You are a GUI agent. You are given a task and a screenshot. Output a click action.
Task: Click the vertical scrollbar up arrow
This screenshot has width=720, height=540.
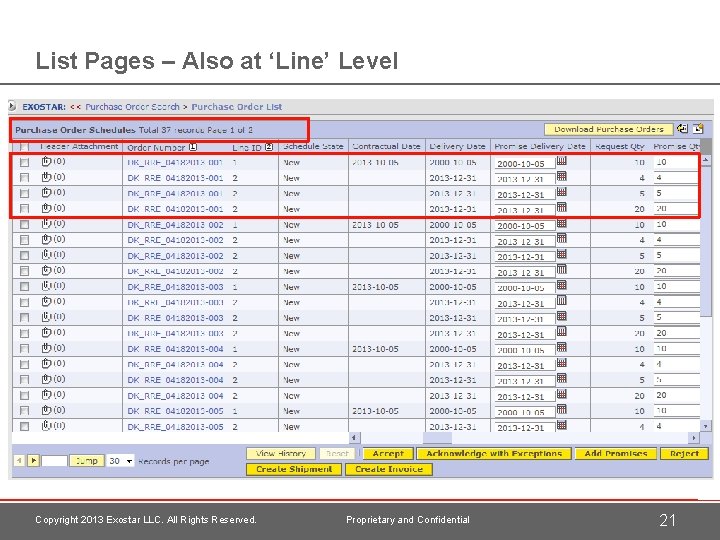point(706,159)
